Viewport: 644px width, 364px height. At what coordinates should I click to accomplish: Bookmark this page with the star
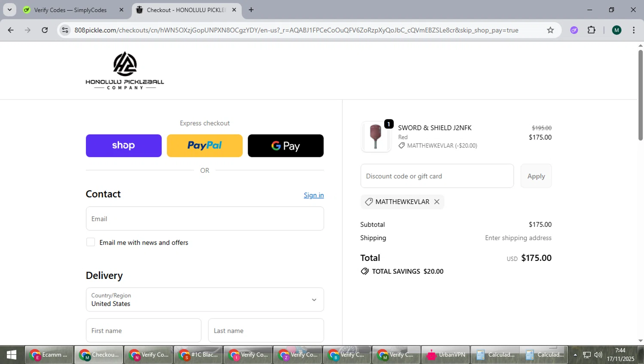(550, 30)
